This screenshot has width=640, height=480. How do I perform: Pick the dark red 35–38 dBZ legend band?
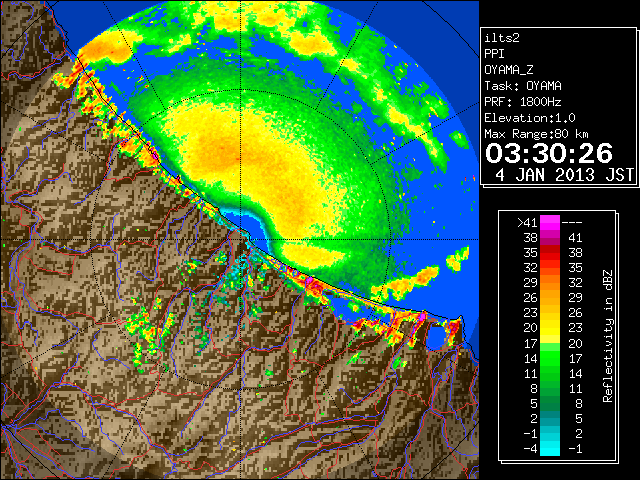point(550,253)
